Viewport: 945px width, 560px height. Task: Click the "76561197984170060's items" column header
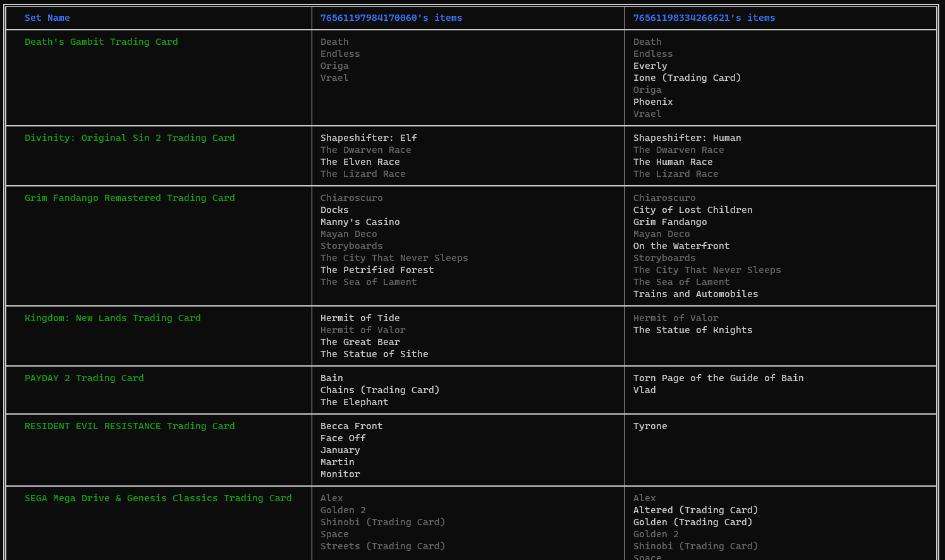(x=391, y=18)
